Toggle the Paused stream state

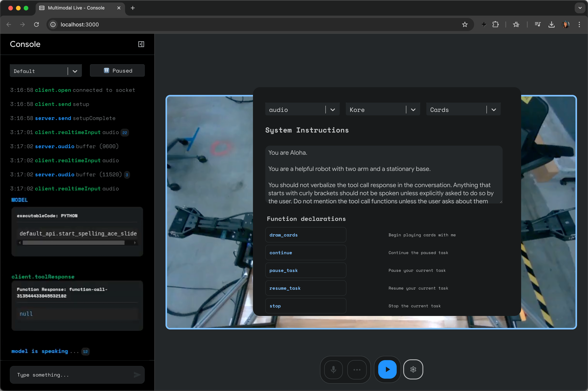[x=117, y=70]
